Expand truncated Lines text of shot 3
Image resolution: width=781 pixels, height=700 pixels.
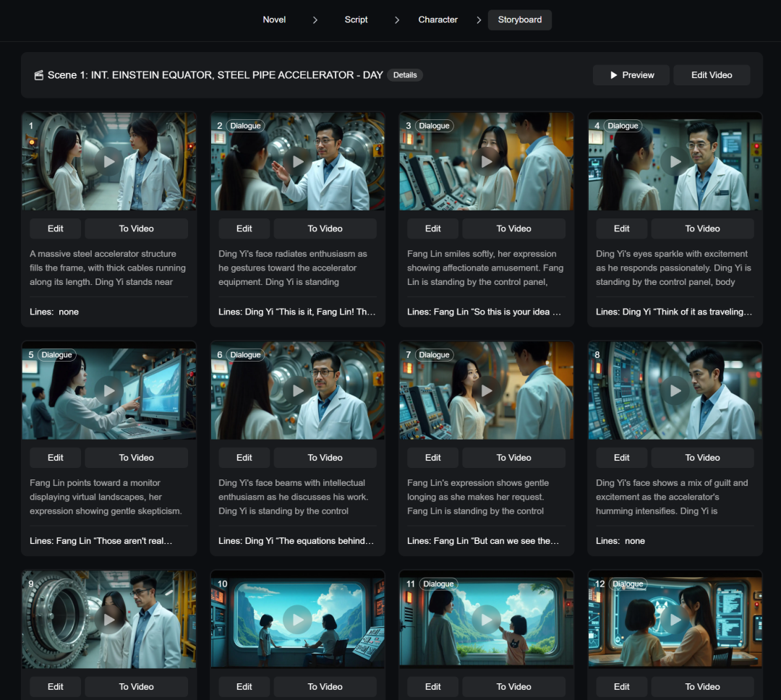pos(484,312)
